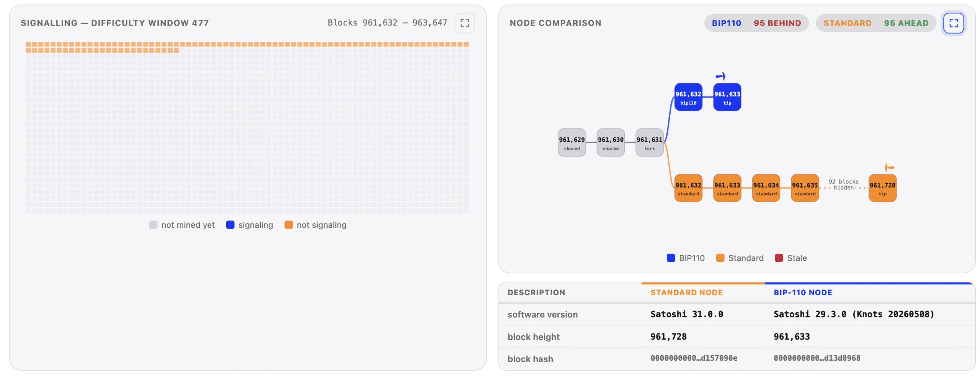980x379 pixels.
Task: Toggle the 'not signaling' legend item
Action: (315, 225)
